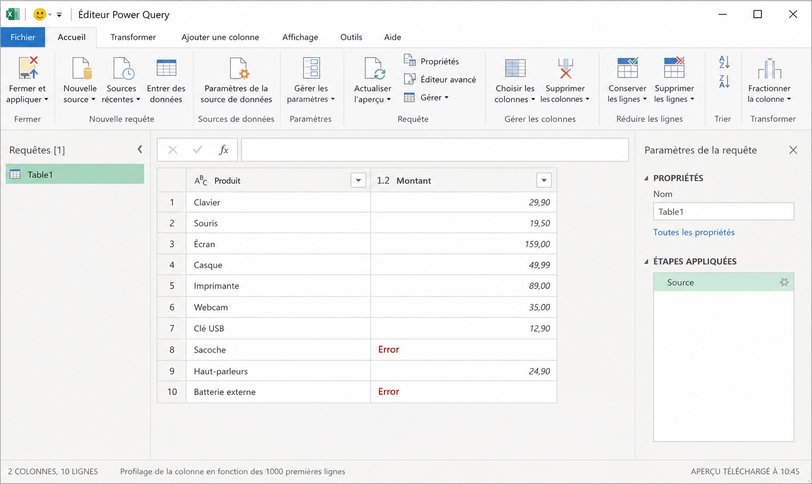Open the Éditeur avancé
Screen dimensions: 812x484
pyautogui.click(x=440, y=79)
